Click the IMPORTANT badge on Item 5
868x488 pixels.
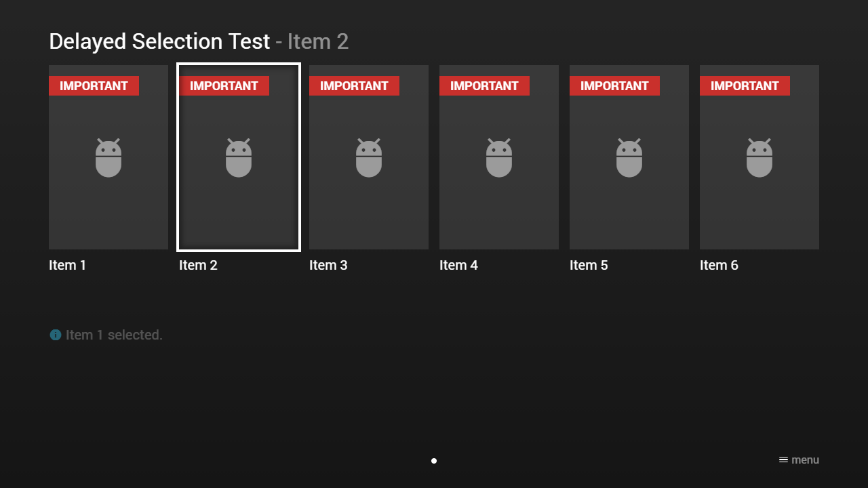point(614,86)
